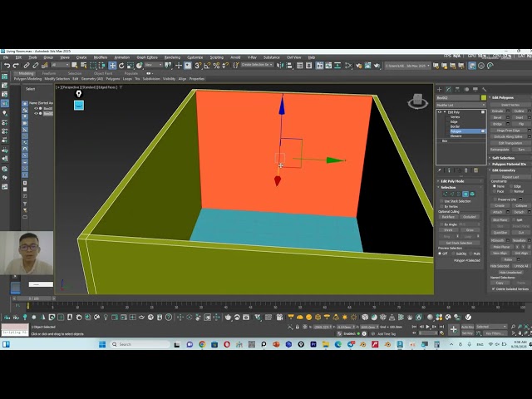
Task: Click Pin Stack icon under modifier stack
Action: tap(439, 170)
